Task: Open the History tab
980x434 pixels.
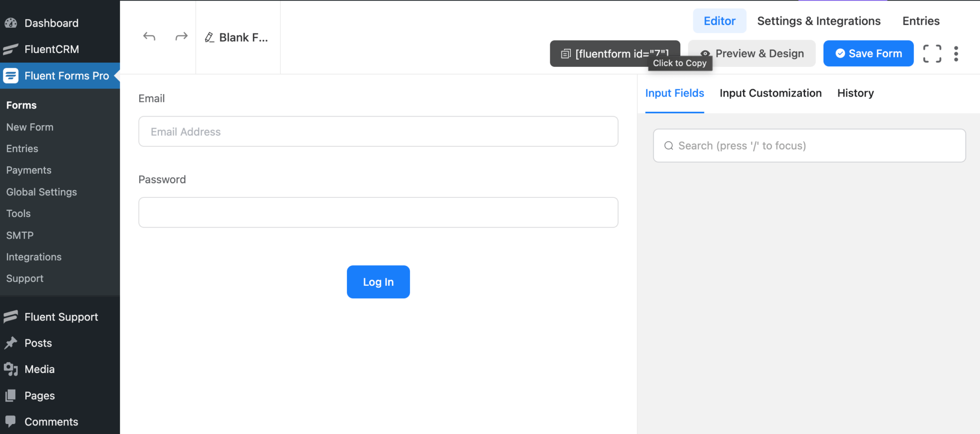Action: point(855,93)
